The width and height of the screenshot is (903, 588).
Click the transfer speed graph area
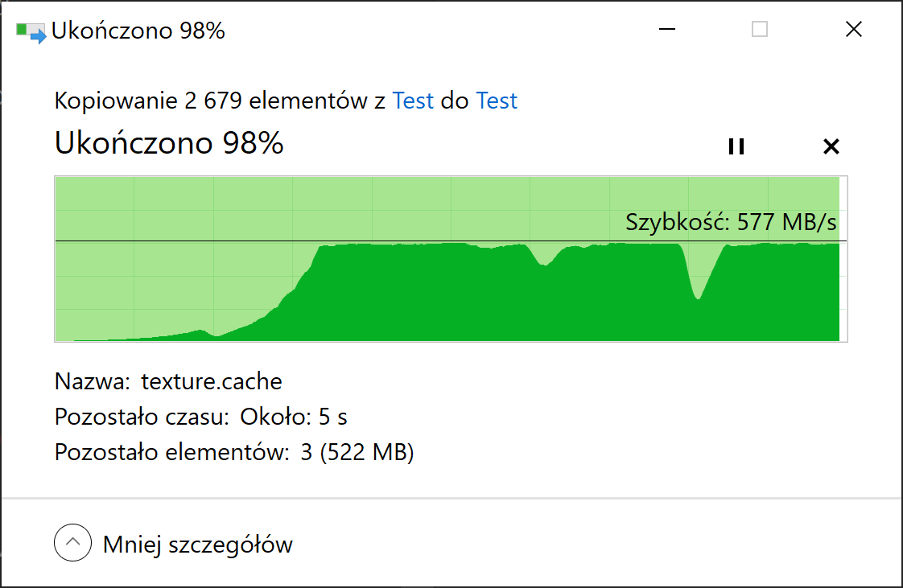pos(451,259)
